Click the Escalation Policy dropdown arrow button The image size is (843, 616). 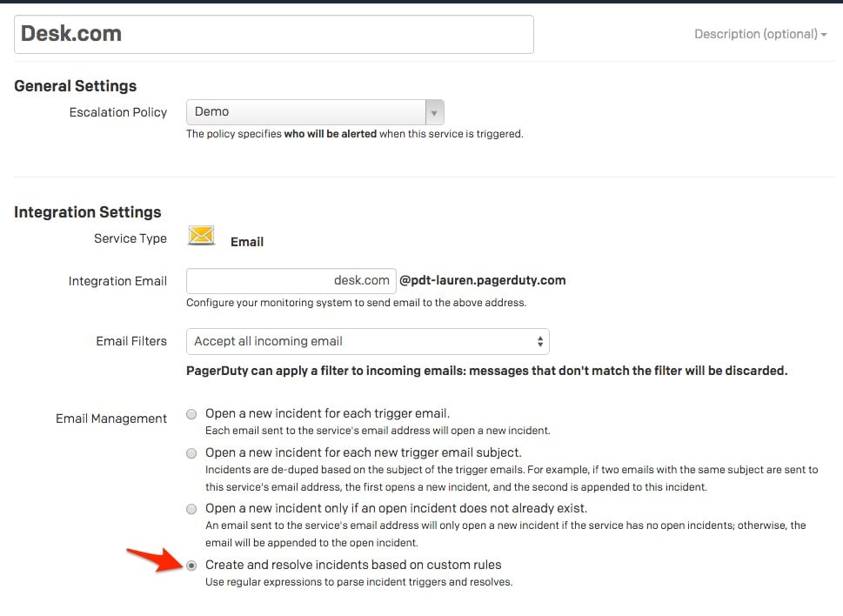coord(434,112)
